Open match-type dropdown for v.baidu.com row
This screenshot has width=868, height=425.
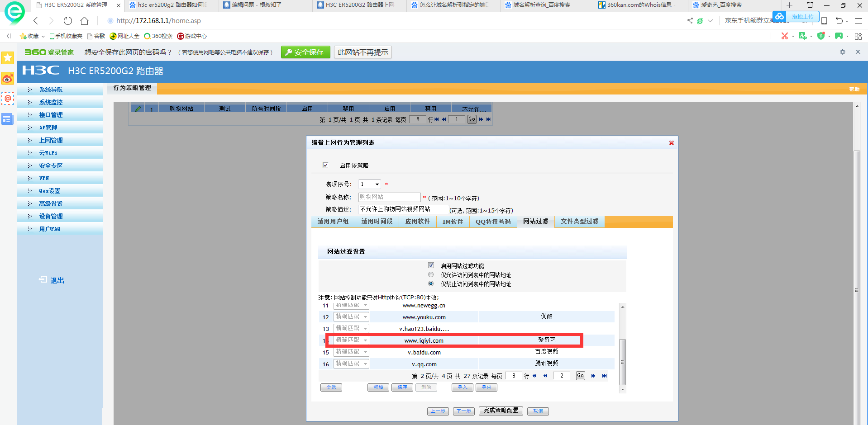(351, 352)
